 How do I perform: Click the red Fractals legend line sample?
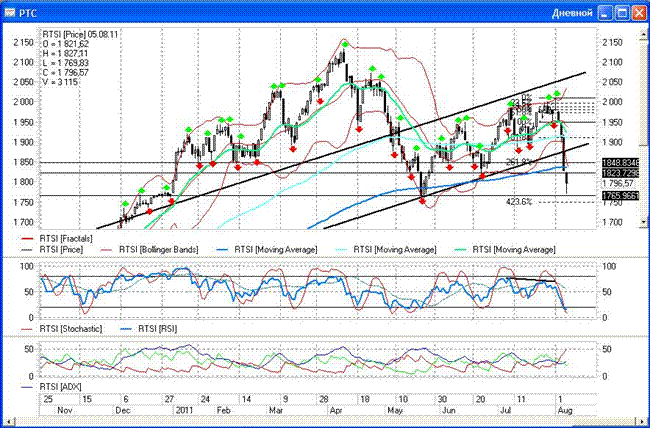[28, 239]
